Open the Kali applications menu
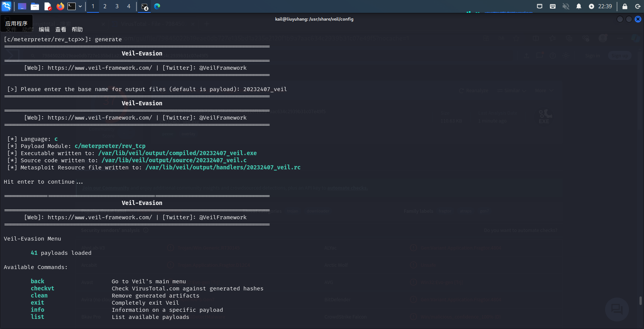Viewport: 644px width, 329px height. 6,6
